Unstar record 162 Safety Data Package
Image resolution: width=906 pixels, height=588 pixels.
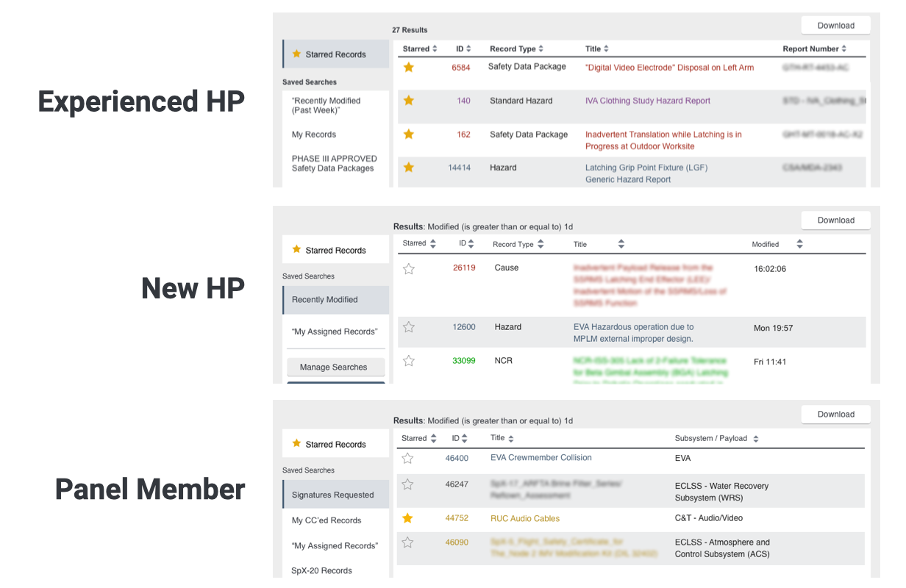coord(409,134)
